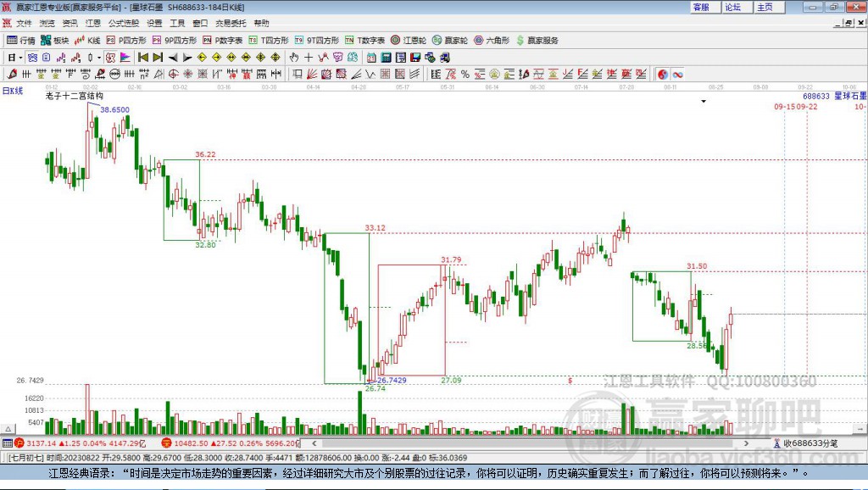The height and width of the screenshot is (490, 868).
Task: Select the percent % tool
Action: click(x=465, y=75)
